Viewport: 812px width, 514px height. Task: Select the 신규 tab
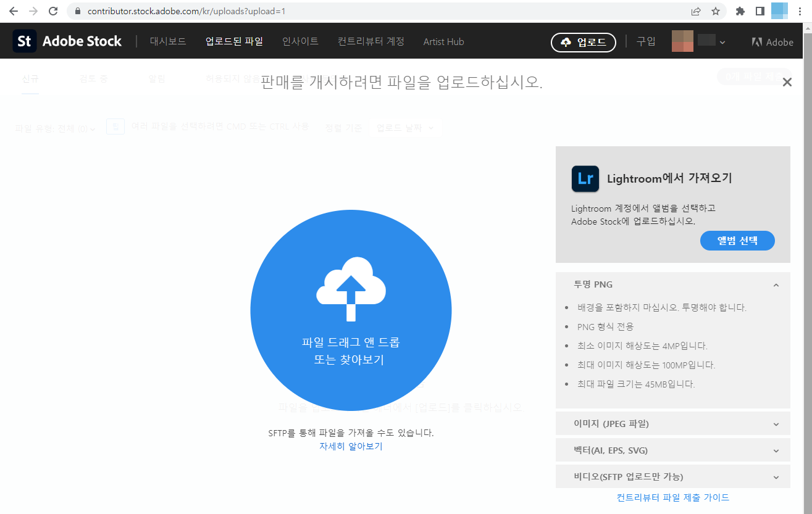click(30, 79)
